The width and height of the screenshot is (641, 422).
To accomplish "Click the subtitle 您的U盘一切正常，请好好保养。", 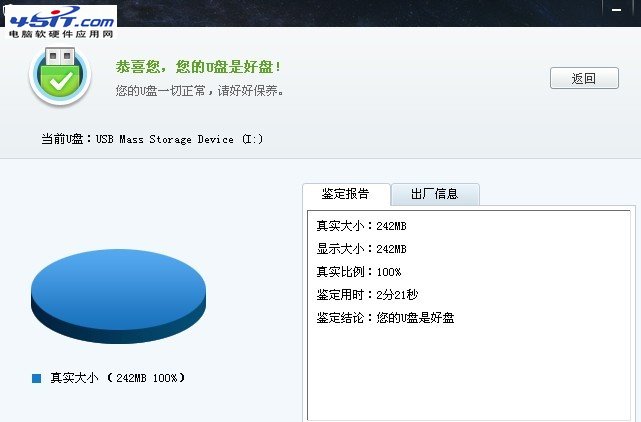I will 199,90.
